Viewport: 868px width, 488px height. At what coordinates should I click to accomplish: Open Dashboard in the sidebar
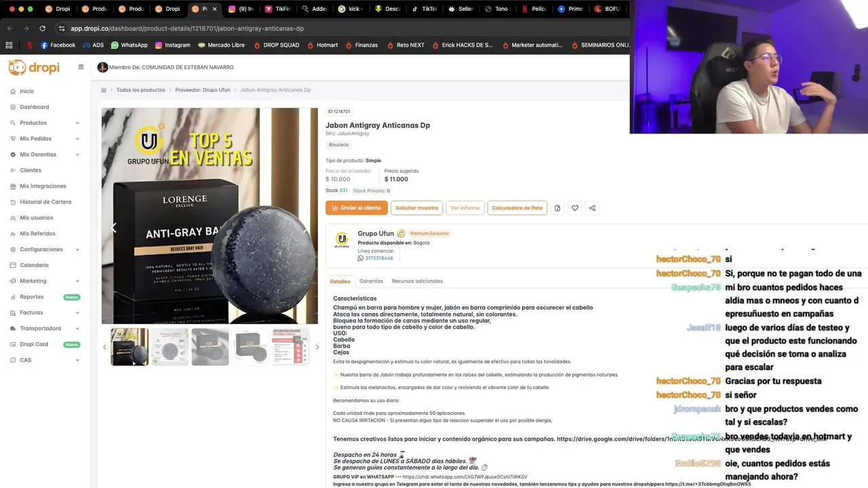click(34, 107)
